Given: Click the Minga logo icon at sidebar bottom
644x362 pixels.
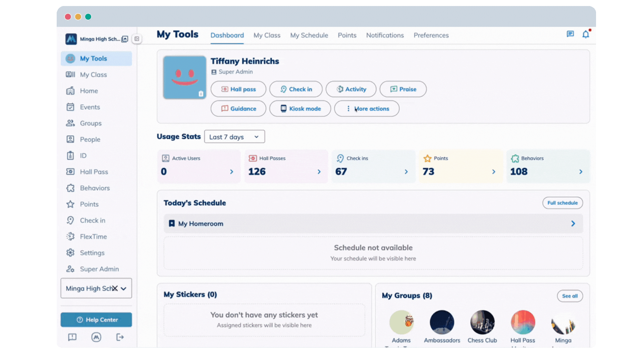Looking at the screenshot, I should [96, 337].
